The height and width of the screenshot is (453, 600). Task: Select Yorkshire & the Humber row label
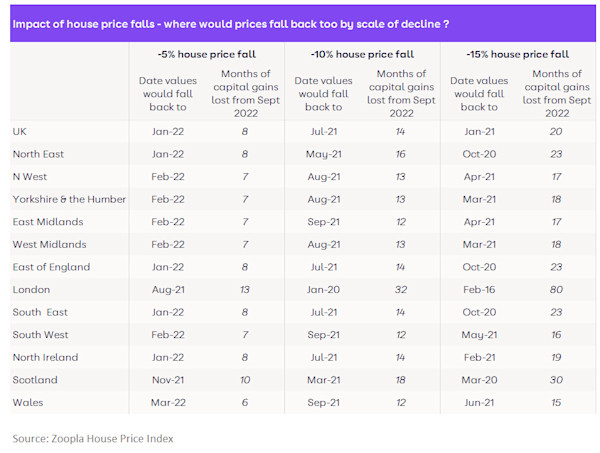[x=69, y=199]
